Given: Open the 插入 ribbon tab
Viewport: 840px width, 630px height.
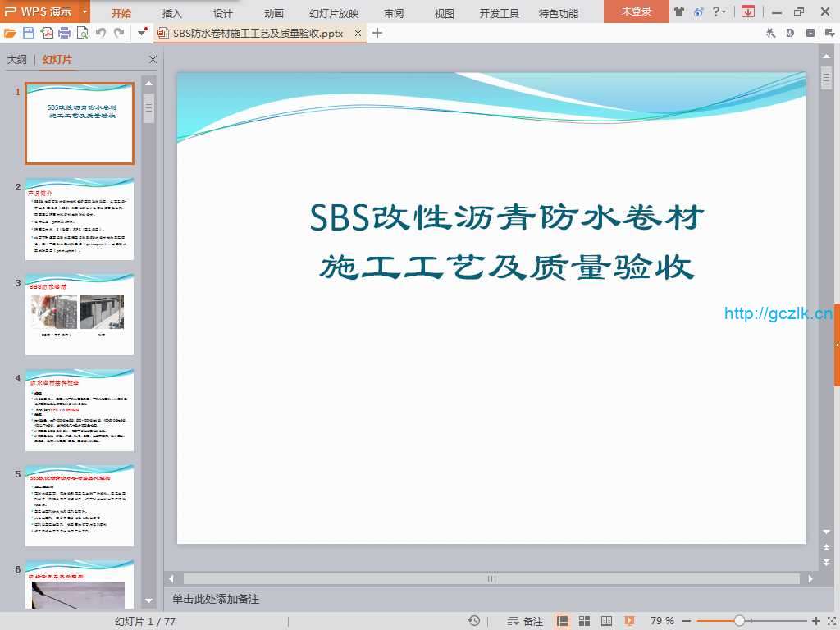Looking at the screenshot, I should pos(172,13).
